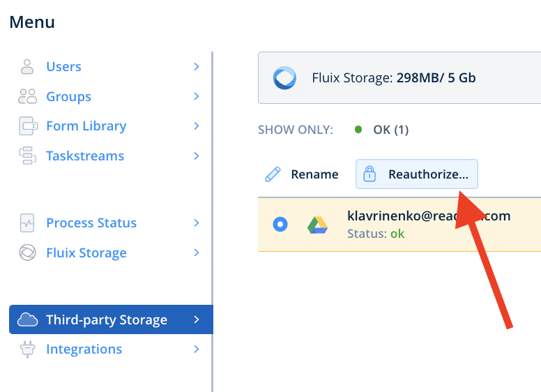Open the Integrations menu item

click(84, 349)
